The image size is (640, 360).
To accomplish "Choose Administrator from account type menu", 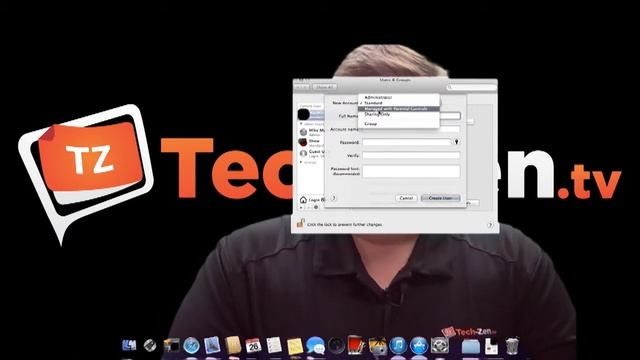I will [x=398, y=97].
